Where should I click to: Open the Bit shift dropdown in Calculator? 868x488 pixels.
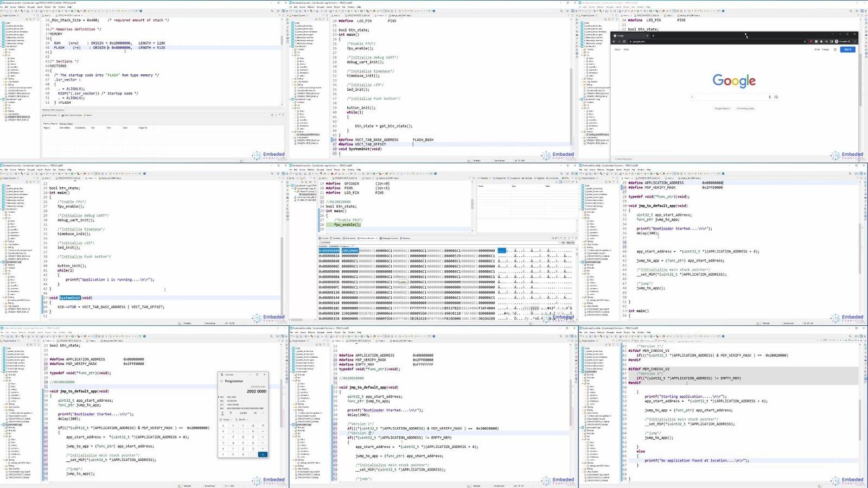tap(242, 420)
